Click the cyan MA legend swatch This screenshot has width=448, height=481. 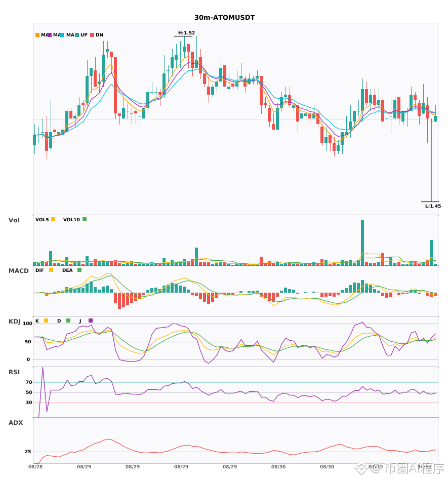62,35
